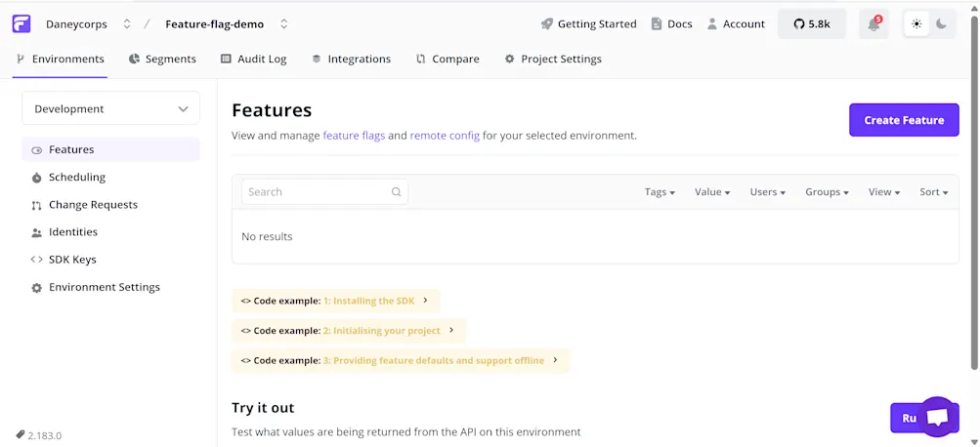The image size is (980, 447).
Task: Click the Flagsmith logo icon
Action: [21, 24]
